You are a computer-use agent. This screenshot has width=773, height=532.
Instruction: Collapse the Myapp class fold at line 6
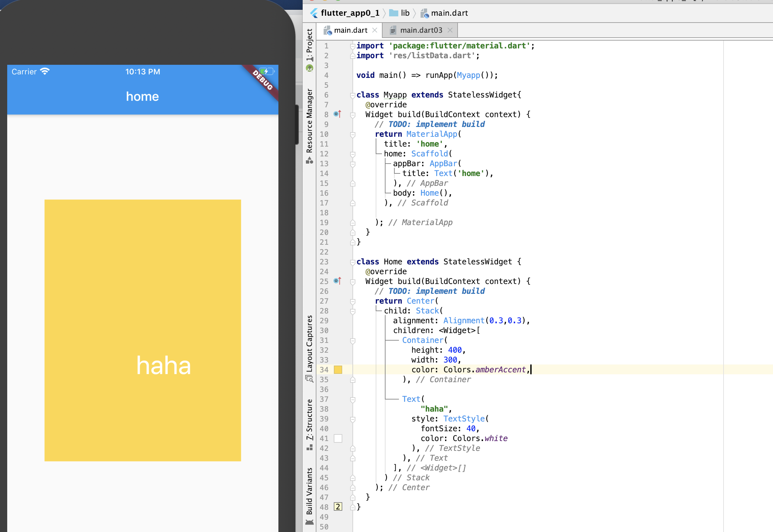[353, 95]
